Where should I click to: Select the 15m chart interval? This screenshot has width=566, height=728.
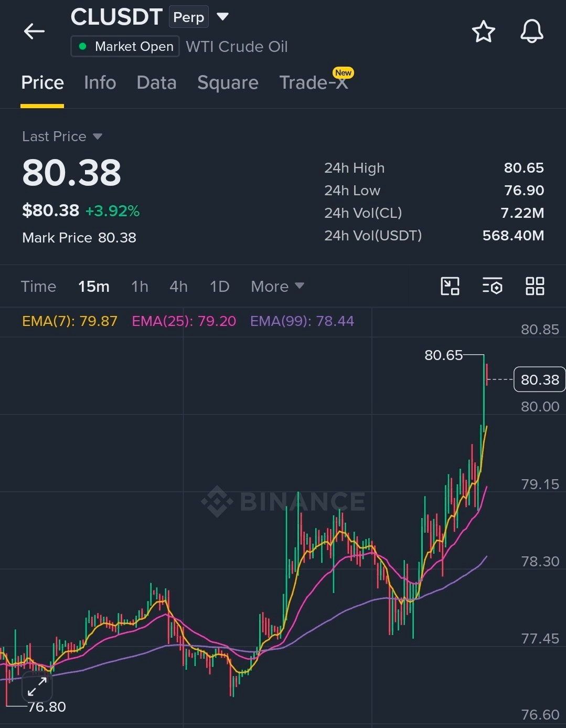[94, 286]
